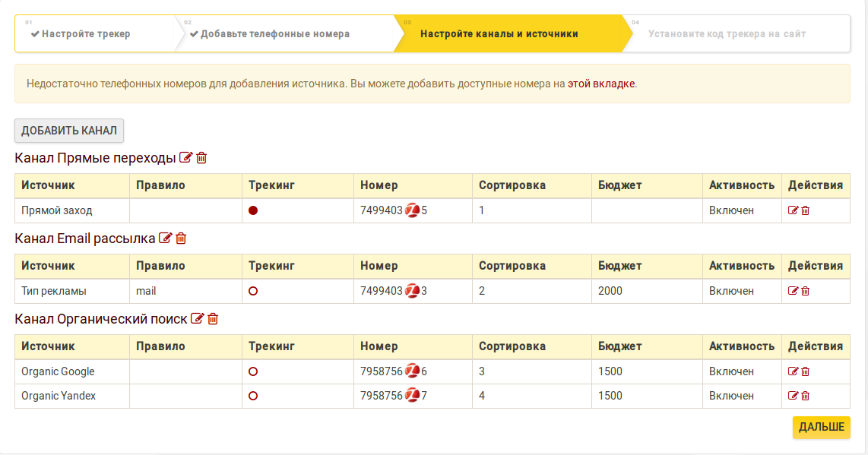Delete the Organic Yandex source row
The width and height of the screenshot is (868, 455).
pyautogui.click(x=806, y=396)
